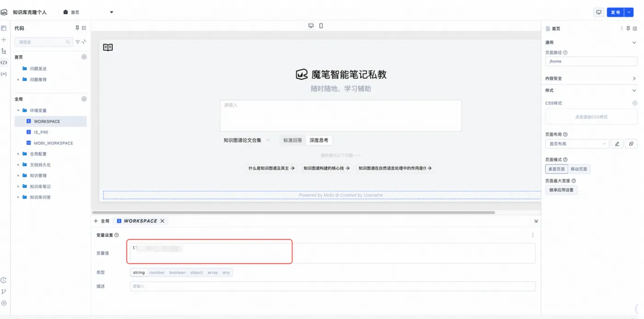Switch canvas to mobile preview device icon
644x319 pixels.
pyautogui.click(x=321, y=26)
